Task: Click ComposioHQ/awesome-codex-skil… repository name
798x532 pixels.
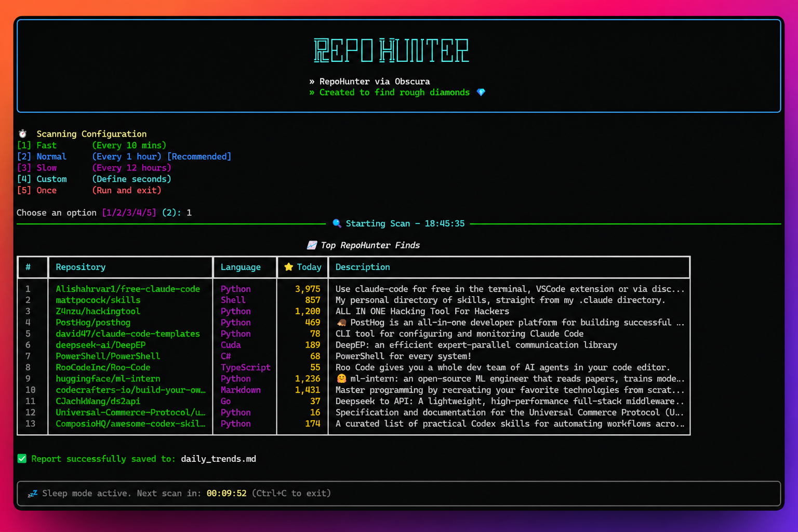Action: coord(130,424)
